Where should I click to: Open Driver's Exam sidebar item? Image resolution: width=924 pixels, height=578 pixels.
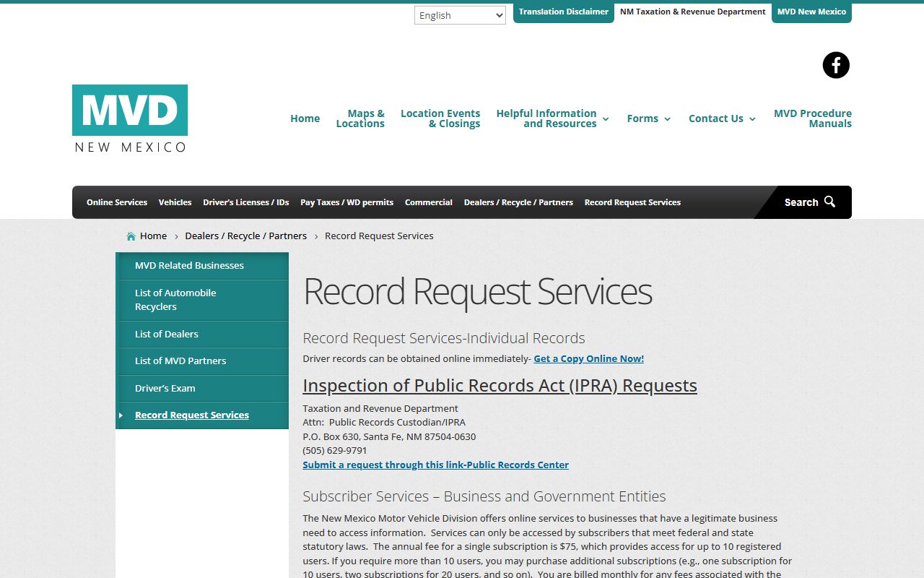202,388
